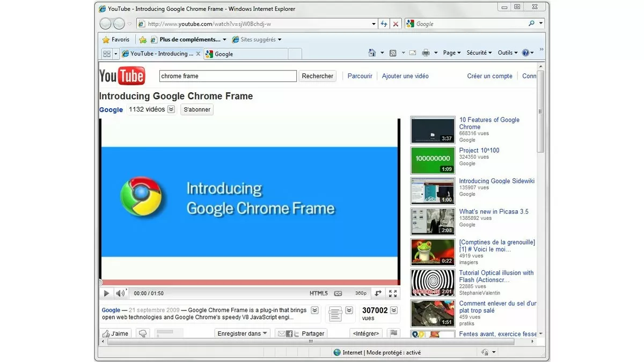Image resolution: width=644 pixels, height=362 pixels.
Task: Open the Home button dropdown arrow
Action: click(382, 53)
